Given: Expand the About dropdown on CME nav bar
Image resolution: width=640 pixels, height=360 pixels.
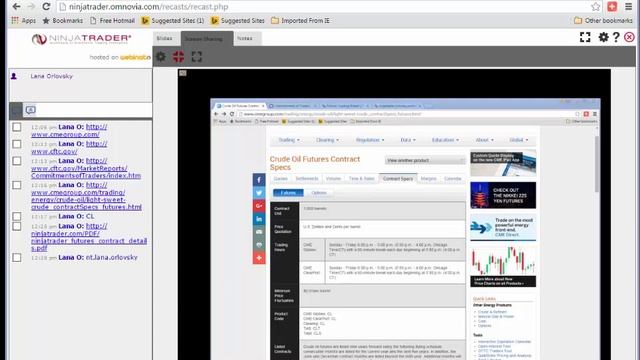Looking at the screenshot, I should tap(484, 140).
